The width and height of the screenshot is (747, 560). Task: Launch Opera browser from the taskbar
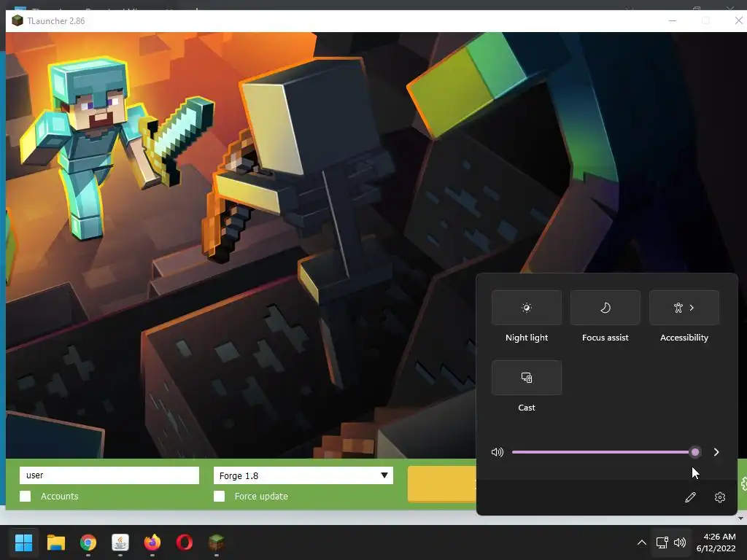185,542
